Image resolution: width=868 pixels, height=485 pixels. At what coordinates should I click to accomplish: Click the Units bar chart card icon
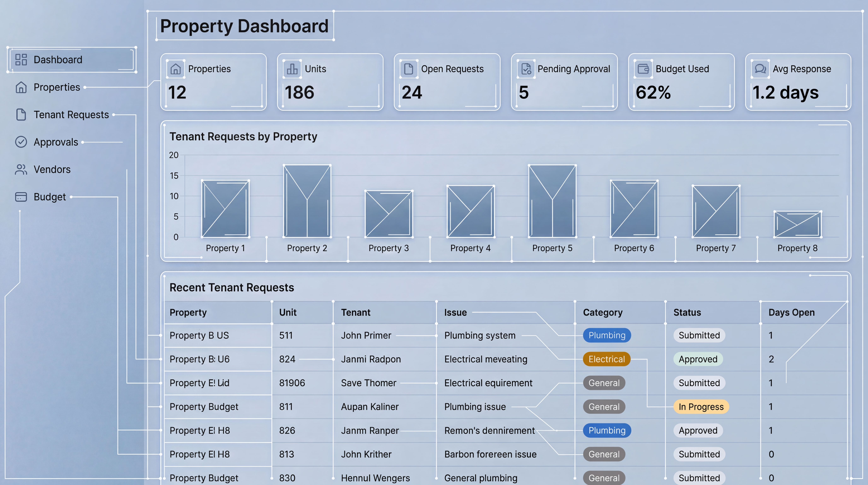(292, 69)
